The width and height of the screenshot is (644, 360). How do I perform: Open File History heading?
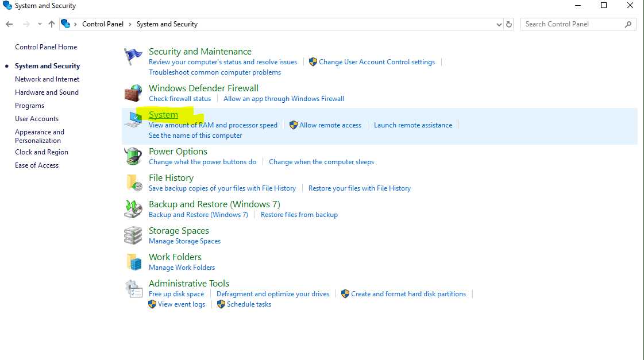(171, 178)
